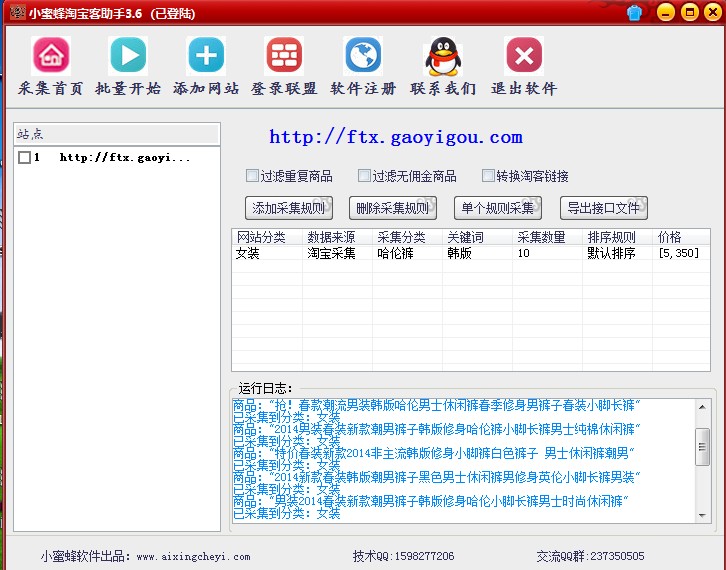Click www.aixingcheyi.com in status bar

click(x=194, y=557)
